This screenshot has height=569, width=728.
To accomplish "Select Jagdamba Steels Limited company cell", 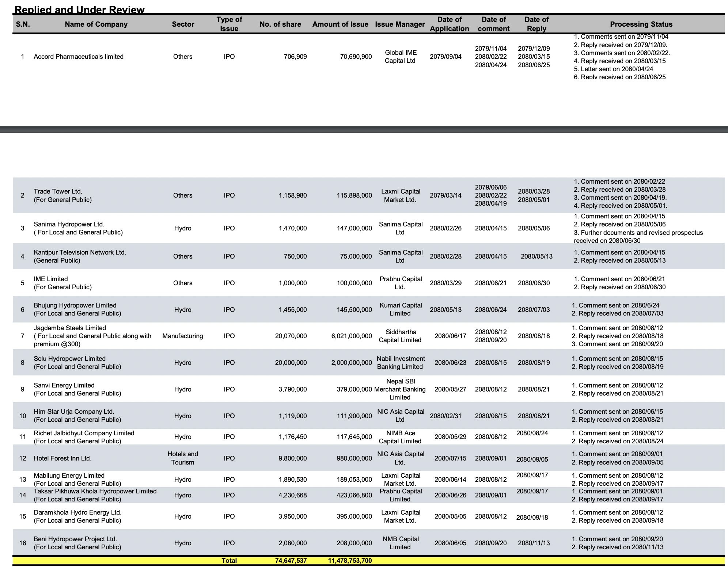I will [70, 328].
